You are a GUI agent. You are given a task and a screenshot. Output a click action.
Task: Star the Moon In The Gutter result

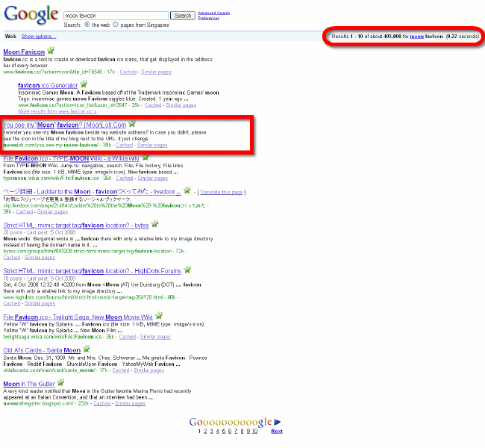[60, 382]
